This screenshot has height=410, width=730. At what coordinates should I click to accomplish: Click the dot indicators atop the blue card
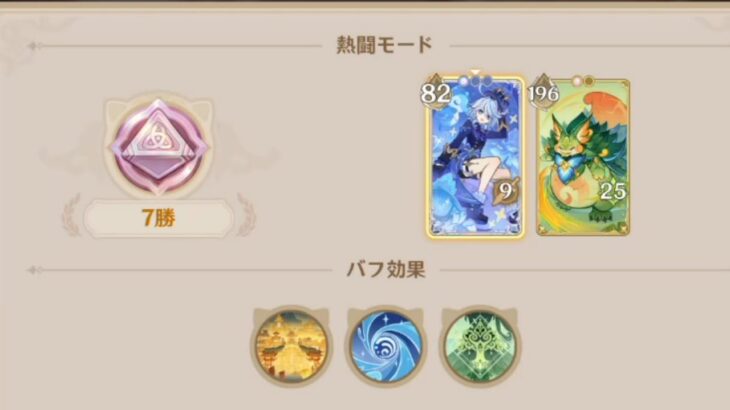[x=475, y=81]
